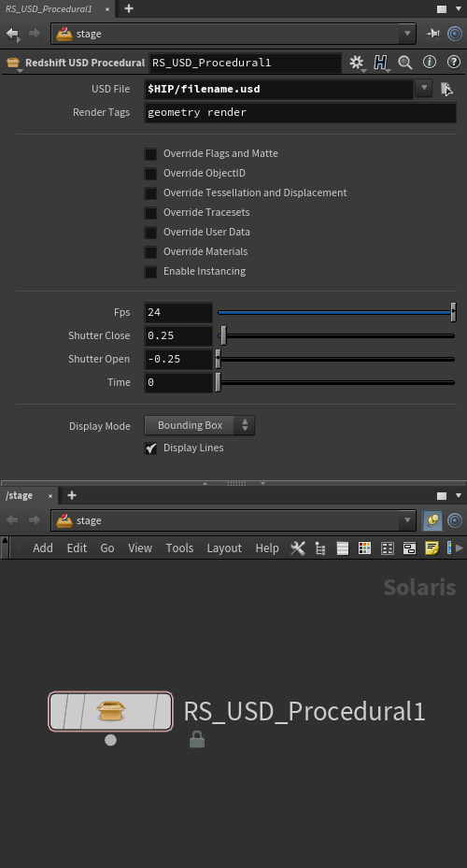Open the USD File chooser icon
The width and height of the screenshot is (467, 868).
[446, 89]
